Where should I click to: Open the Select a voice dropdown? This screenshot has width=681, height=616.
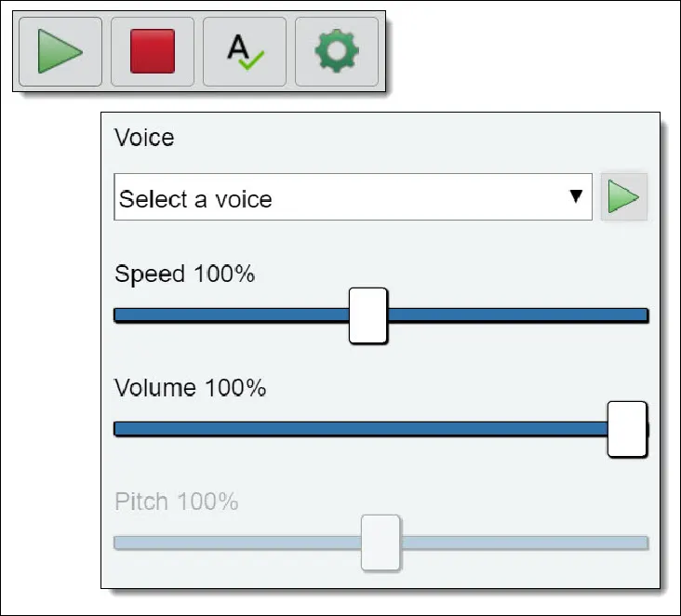(353, 196)
